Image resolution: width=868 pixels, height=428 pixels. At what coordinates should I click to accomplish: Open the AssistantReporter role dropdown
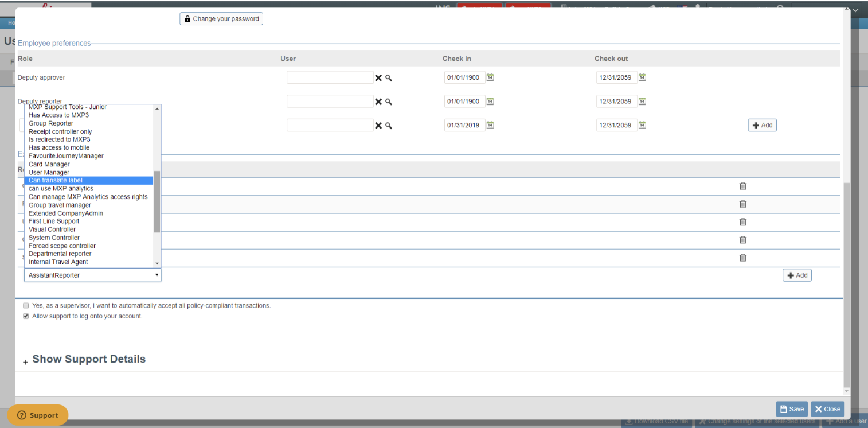pos(92,275)
